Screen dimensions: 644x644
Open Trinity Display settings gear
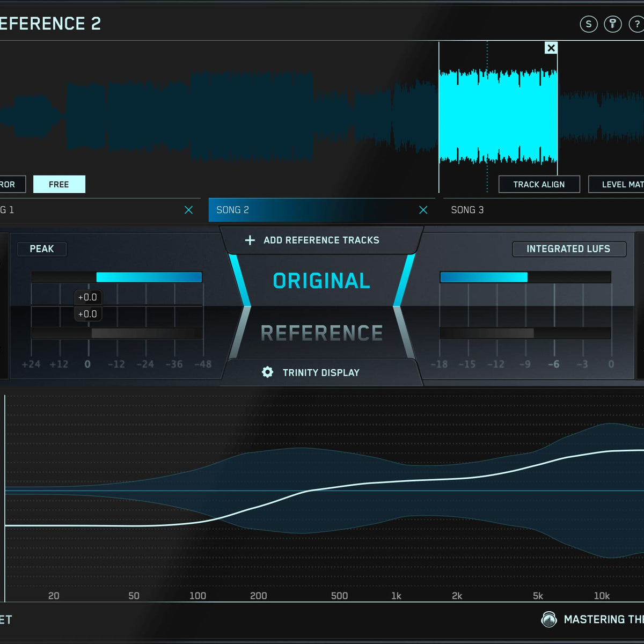[267, 372]
